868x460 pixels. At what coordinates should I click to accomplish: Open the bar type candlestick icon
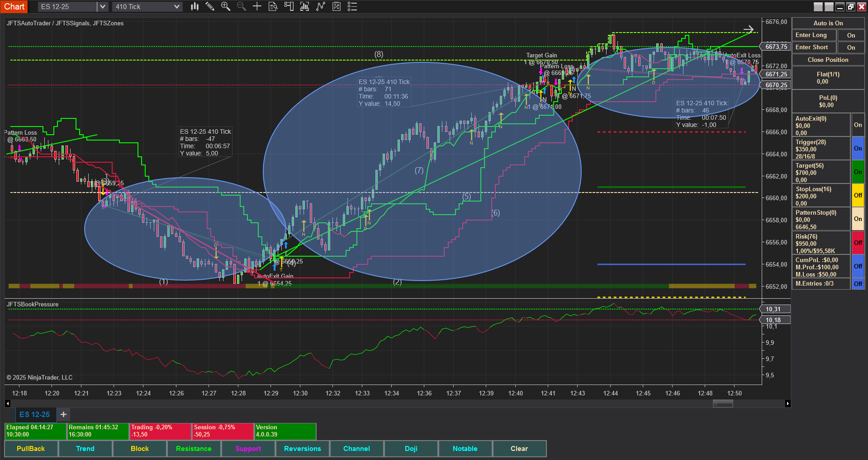[194, 6]
